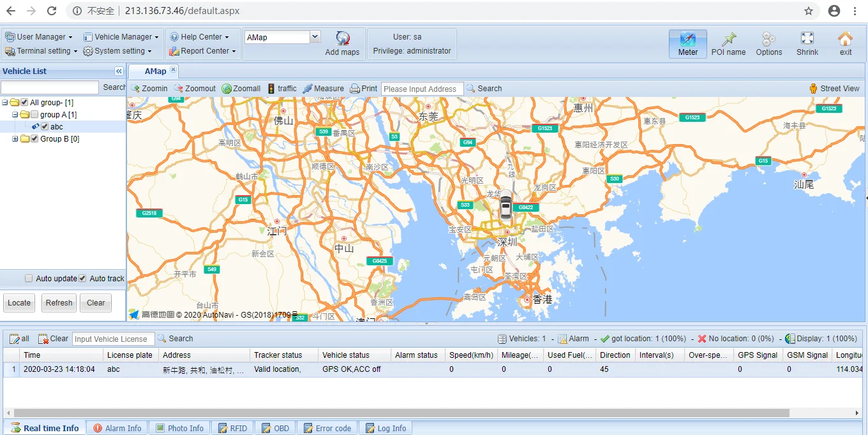This screenshot has width=868, height=435.
Task: Switch to the Alarm Info tab
Action: (x=117, y=428)
